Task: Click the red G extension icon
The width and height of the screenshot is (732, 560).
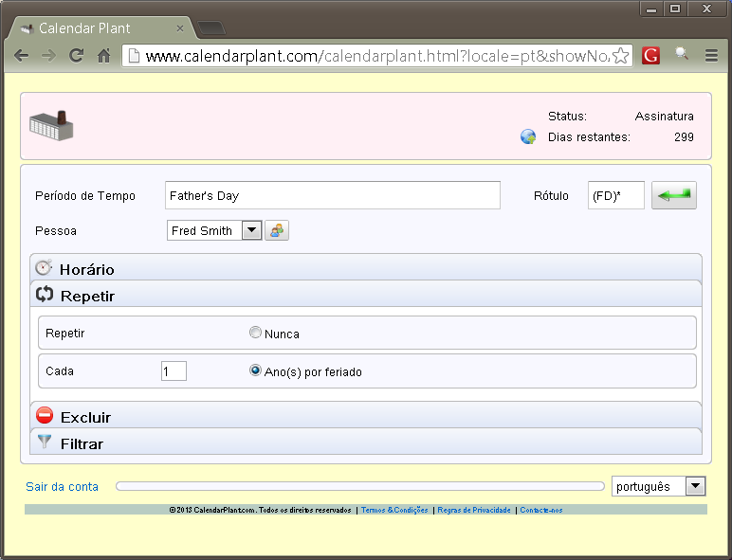Action: point(650,56)
